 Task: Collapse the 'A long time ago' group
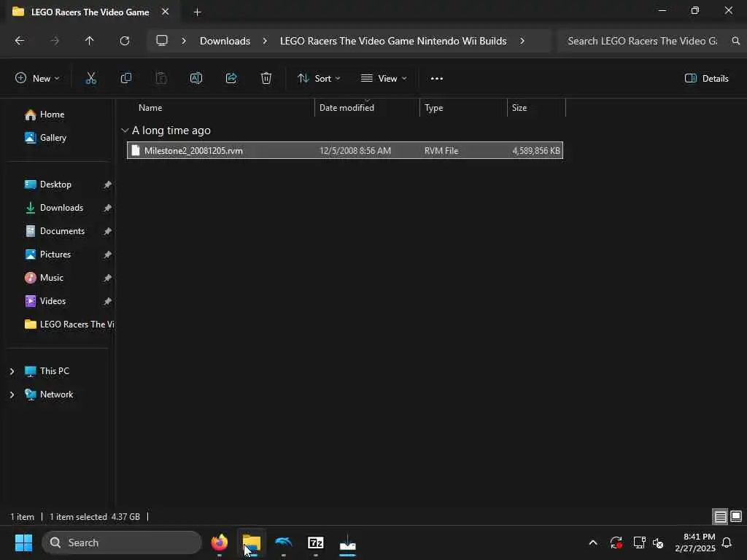[x=125, y=131]
